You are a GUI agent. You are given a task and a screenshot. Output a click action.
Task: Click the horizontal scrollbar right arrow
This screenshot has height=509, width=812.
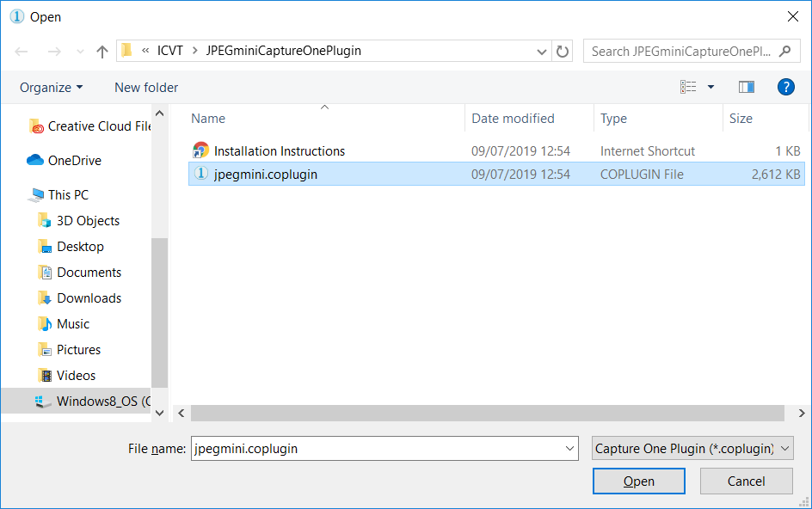click(x=801, y=414)
